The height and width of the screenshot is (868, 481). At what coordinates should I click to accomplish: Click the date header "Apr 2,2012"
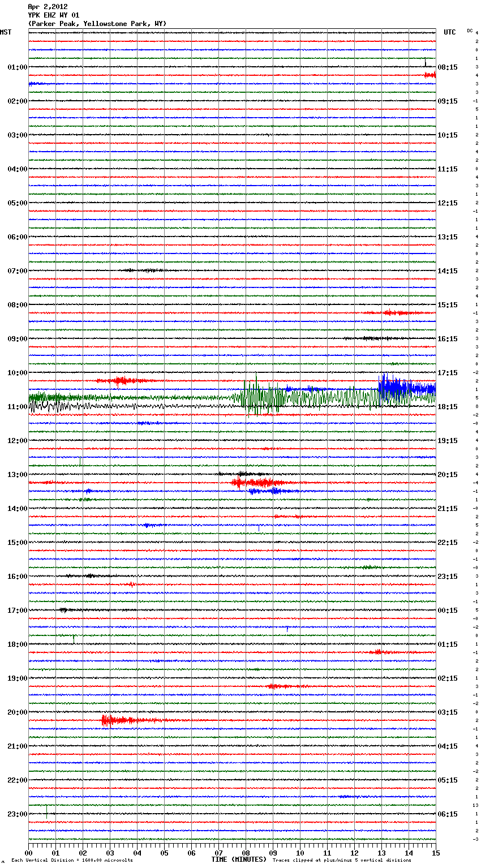[48, 7]
